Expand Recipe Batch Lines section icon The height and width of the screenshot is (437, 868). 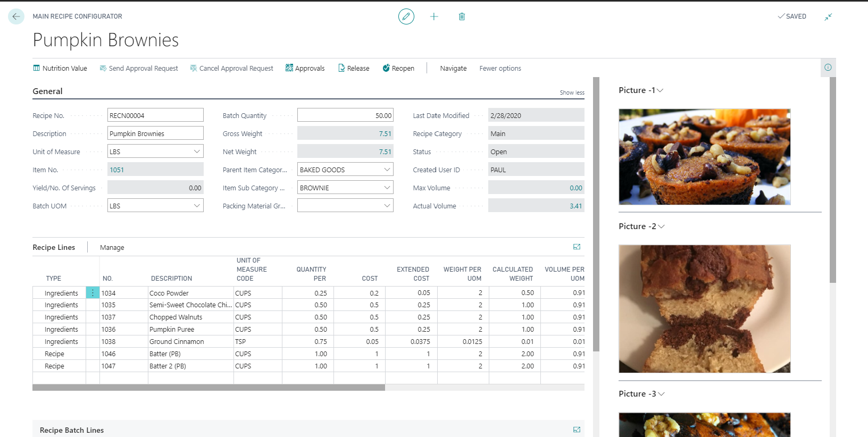(577, 430)
